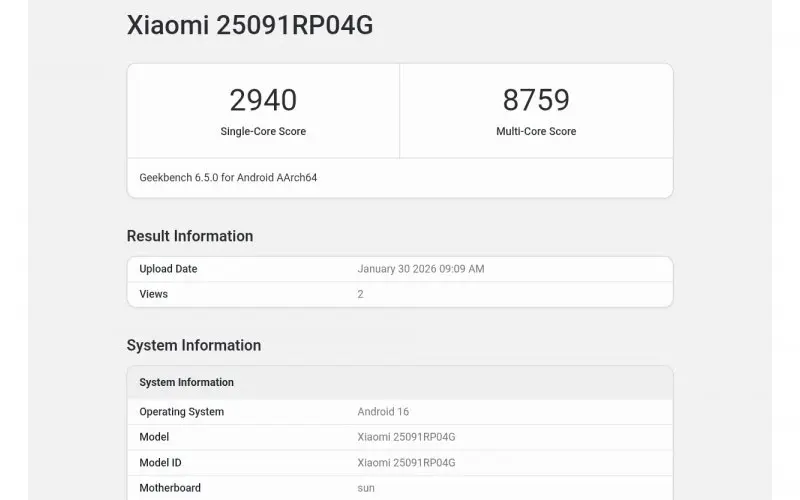Click the Single-Core Score label
The height and width of the screenshot is (500, 800).
click(263, 131)
